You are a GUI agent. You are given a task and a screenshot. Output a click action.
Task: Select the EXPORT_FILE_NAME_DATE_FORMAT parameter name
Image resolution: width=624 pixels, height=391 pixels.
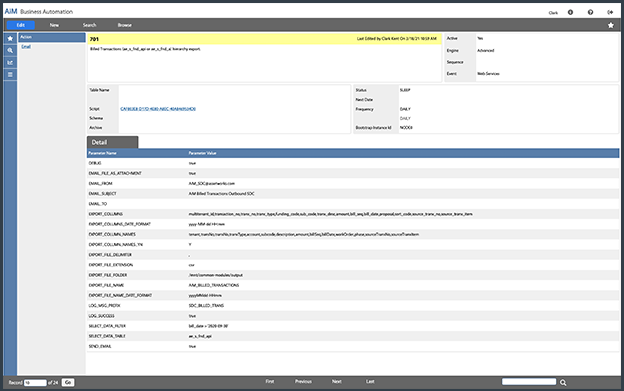(x=120, y=296)
